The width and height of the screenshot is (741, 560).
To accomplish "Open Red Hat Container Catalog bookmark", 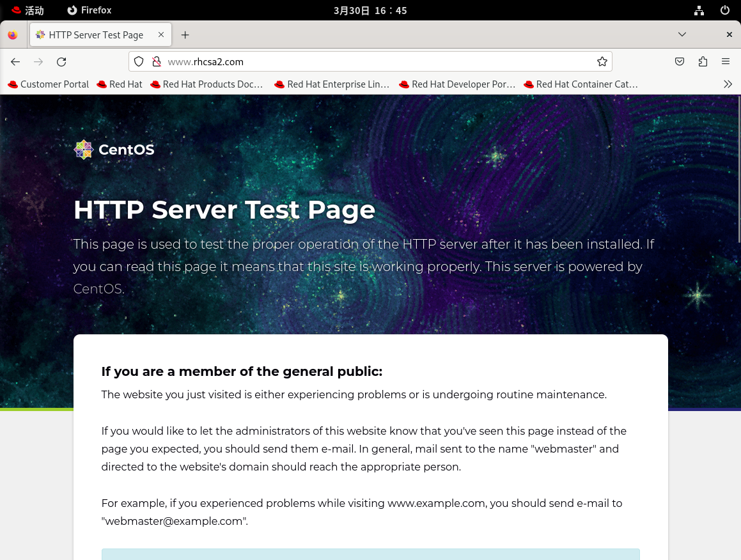I will [581, 84].
